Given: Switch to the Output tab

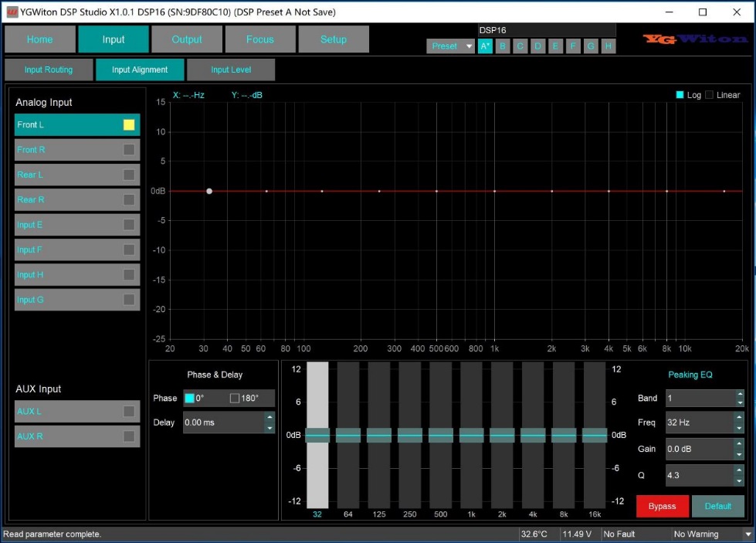Looking at the screenshot, I should 187,39.
